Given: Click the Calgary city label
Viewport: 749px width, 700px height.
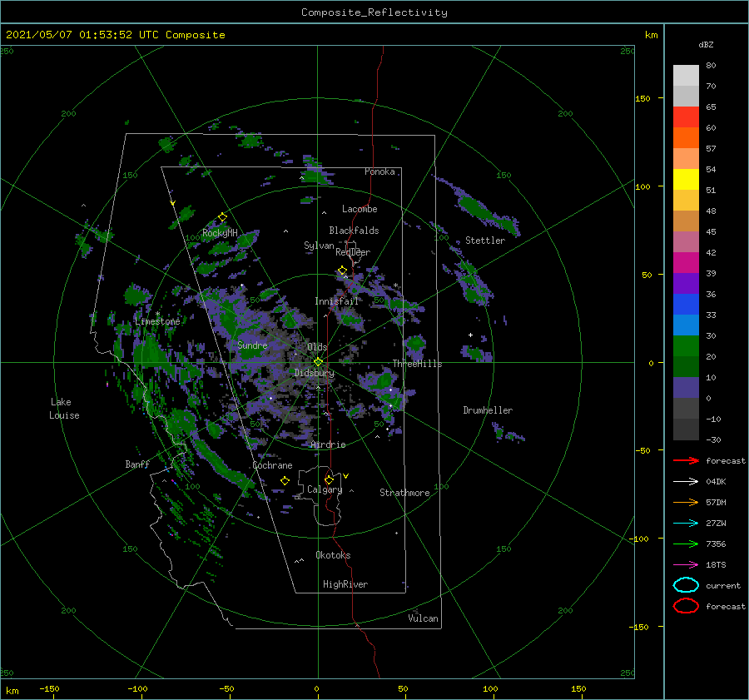Looking at the screenshot, I should point(325,489).
